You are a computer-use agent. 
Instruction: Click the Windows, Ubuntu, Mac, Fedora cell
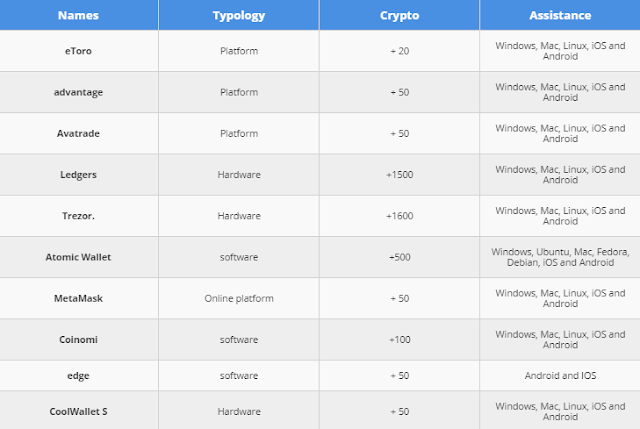(558, 257)
